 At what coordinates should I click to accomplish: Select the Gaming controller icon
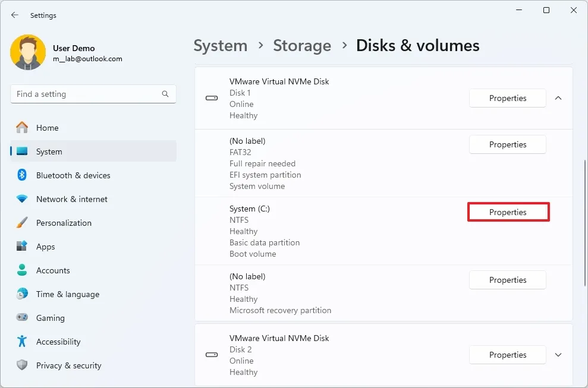[x=23, y=318]
